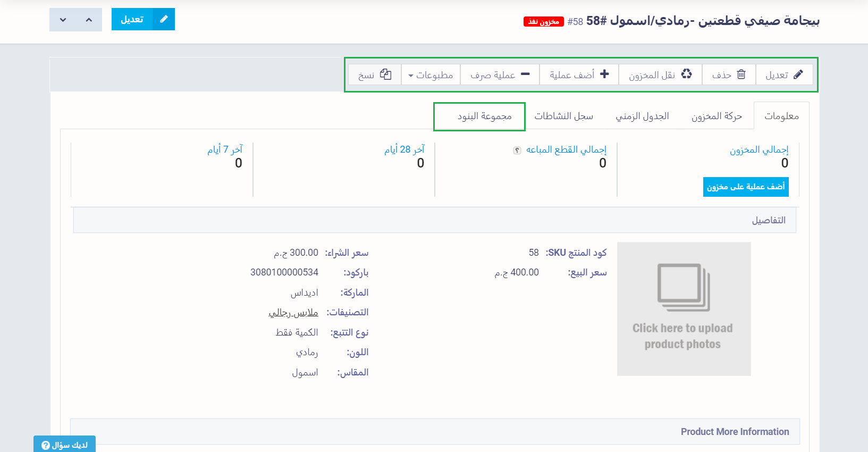Go to next product with down chevron

(x=63, y=20)
